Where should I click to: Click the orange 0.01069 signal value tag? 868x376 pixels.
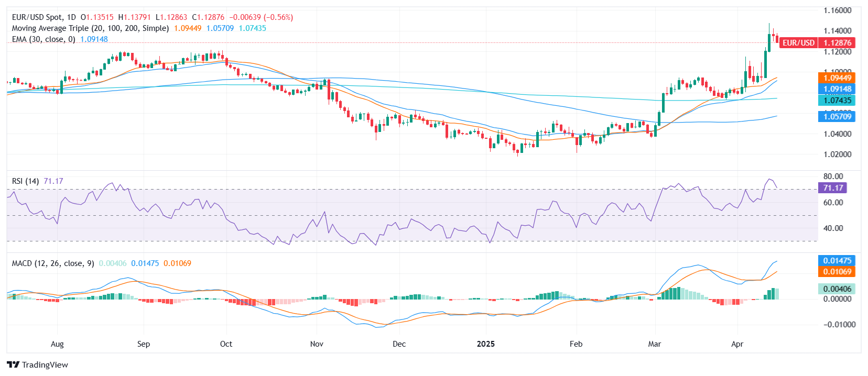[837, 272]
